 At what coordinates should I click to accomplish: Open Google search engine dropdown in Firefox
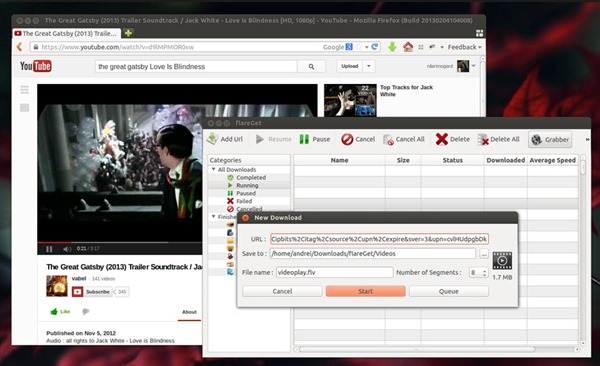tap(338, 47)
